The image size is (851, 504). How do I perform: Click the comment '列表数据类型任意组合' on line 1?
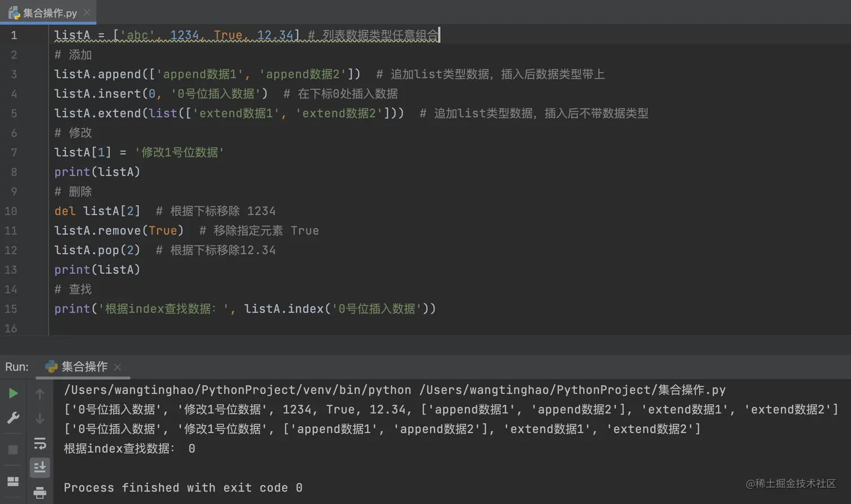pyautogui.click(x=380, y=35)
